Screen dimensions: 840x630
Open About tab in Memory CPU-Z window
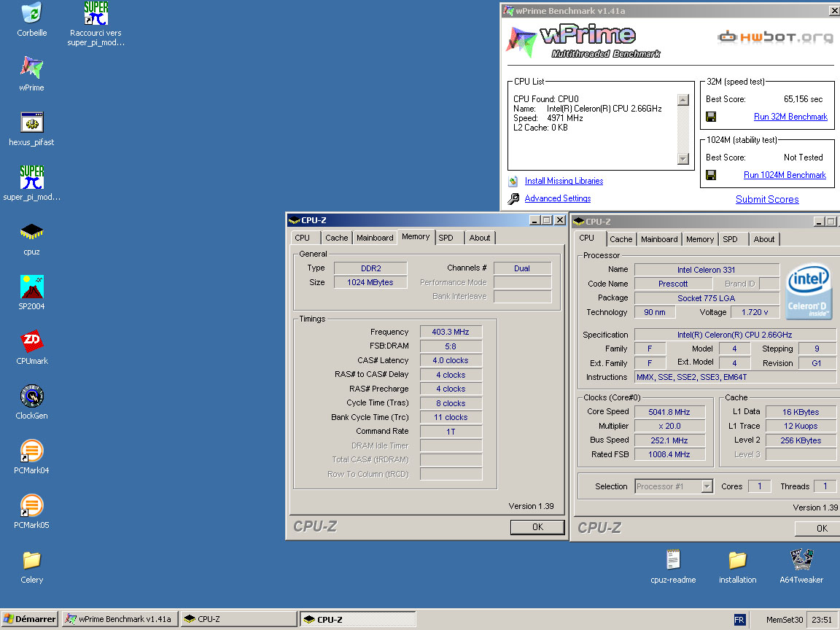click(480, 238)
